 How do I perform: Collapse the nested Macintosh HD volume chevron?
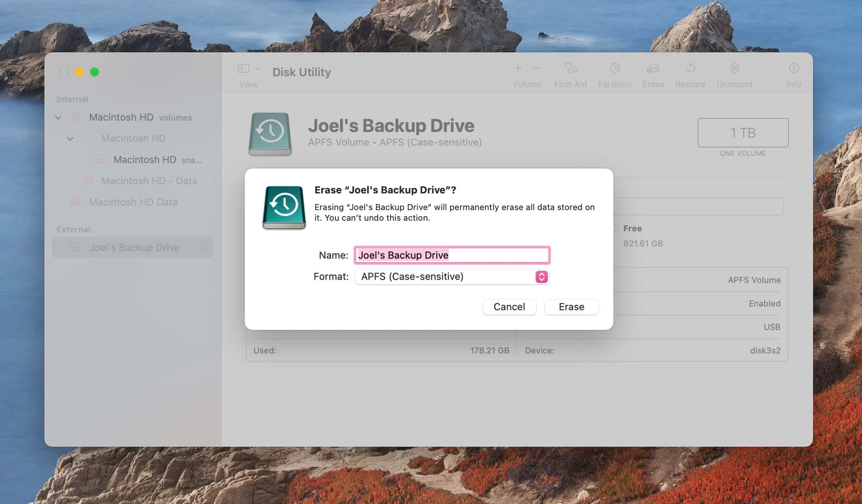[x=70, y=139]
